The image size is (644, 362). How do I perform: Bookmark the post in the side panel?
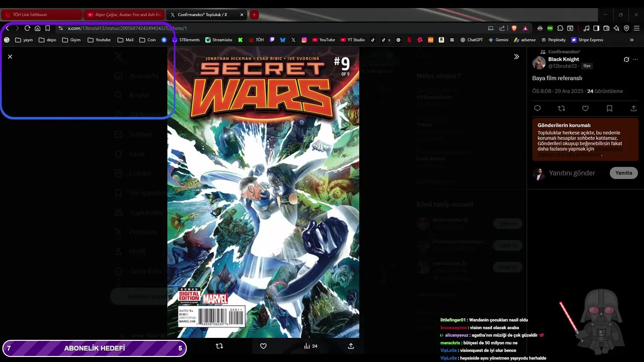(x=609, y=108)
